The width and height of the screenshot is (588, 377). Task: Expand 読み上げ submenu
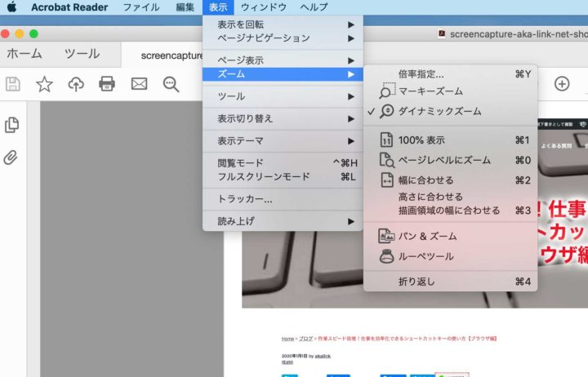283,221
